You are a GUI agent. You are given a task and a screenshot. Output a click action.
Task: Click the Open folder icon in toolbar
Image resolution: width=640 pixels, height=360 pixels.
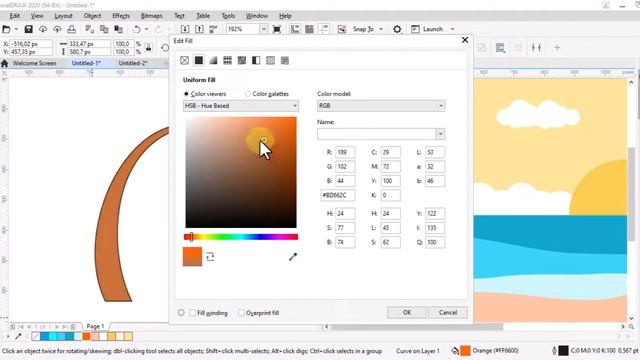tap(6, 29)
